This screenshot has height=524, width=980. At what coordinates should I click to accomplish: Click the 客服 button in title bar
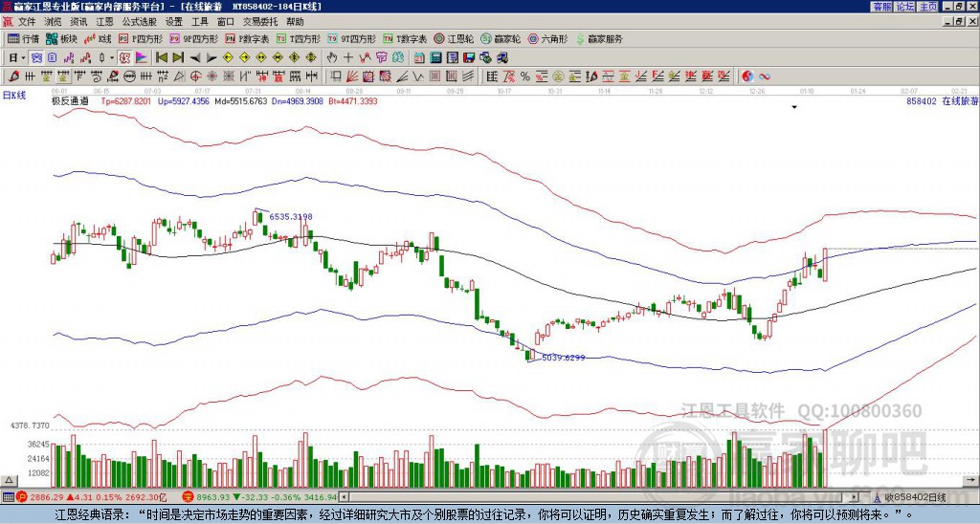881,7
